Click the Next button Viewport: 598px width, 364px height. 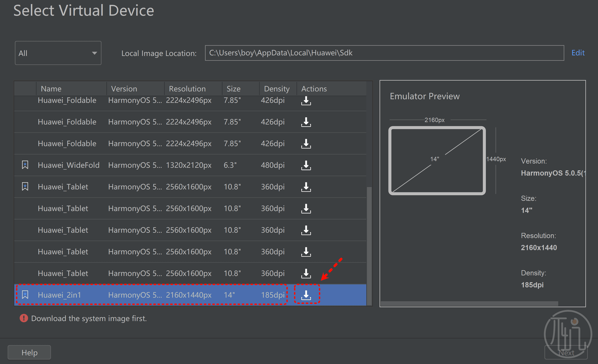[x=566, y=352]
